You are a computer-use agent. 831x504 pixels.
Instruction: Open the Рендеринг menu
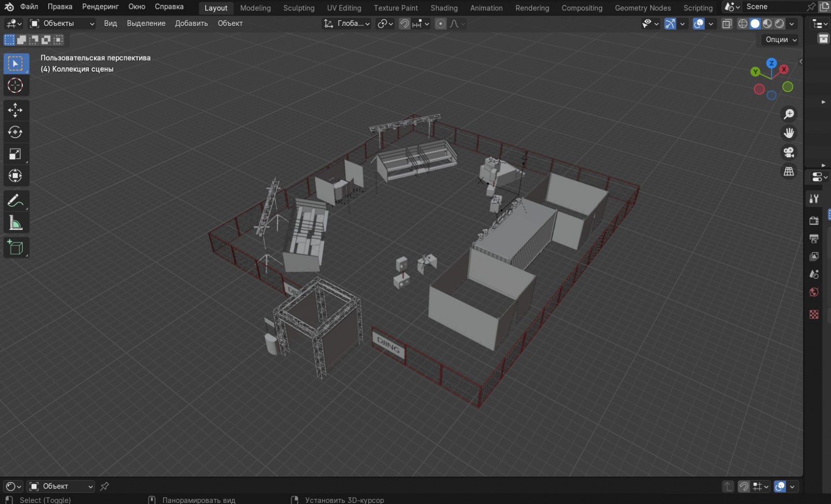click(x=100, y=7)
